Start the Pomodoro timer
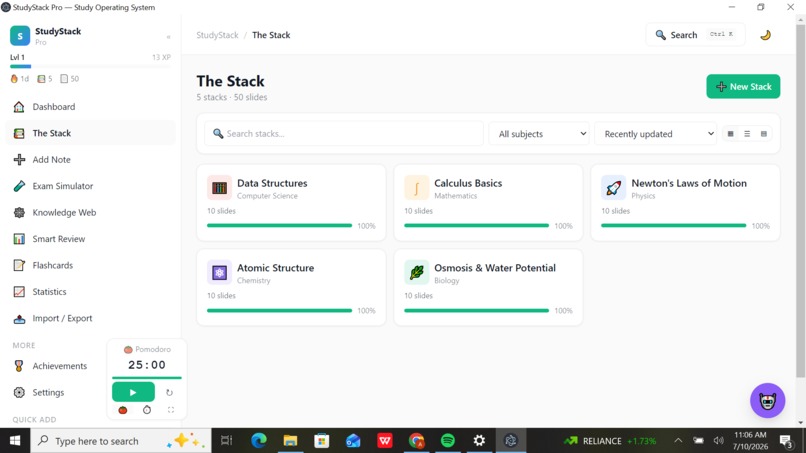 (x=133, y=392)
